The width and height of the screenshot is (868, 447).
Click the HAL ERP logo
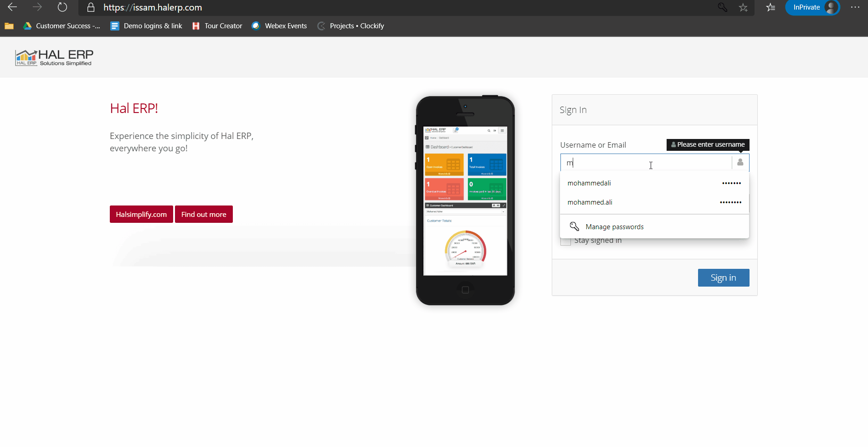coord(54,57)
